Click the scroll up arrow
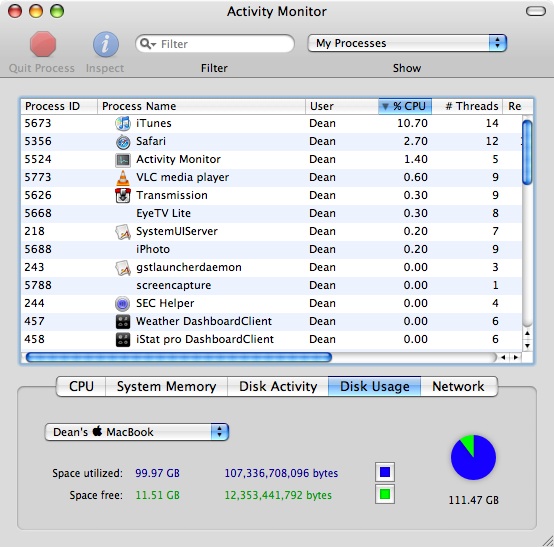 (x=527, y=333)
